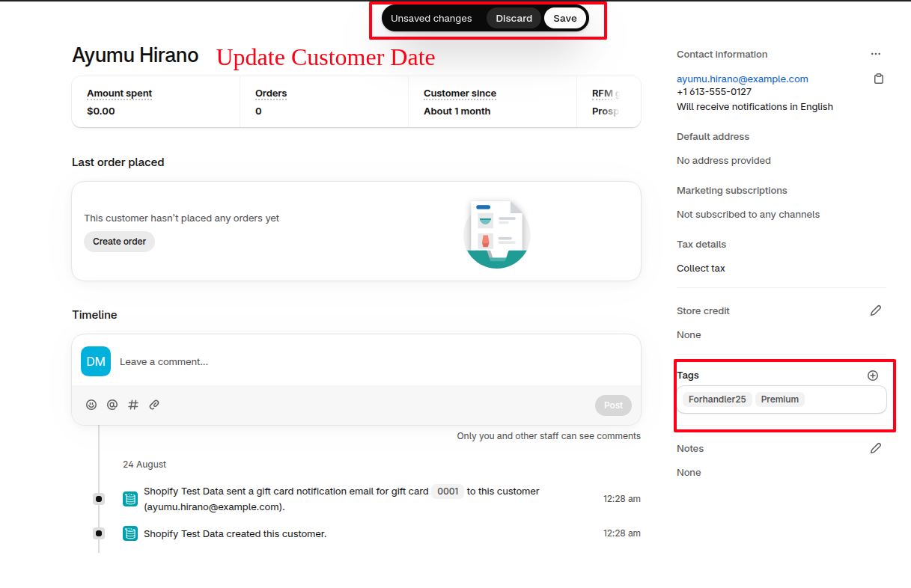Click the 'No address provided' text

[724, 161]
